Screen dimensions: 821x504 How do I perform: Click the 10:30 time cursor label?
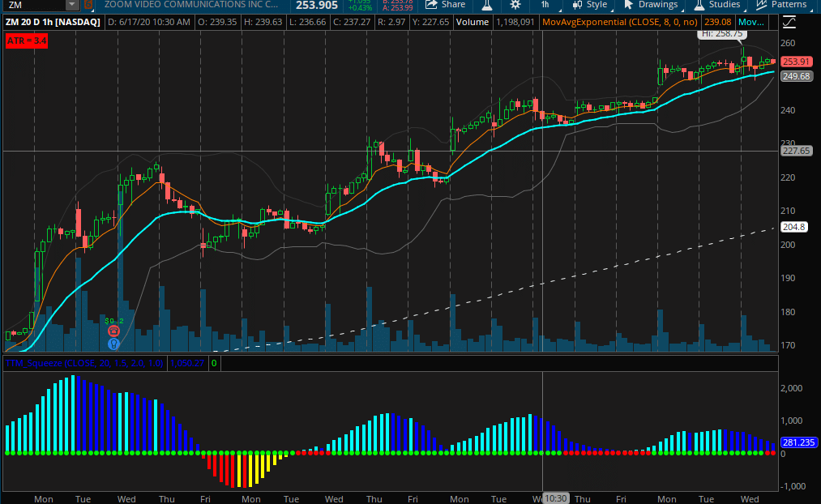[555, 499]
